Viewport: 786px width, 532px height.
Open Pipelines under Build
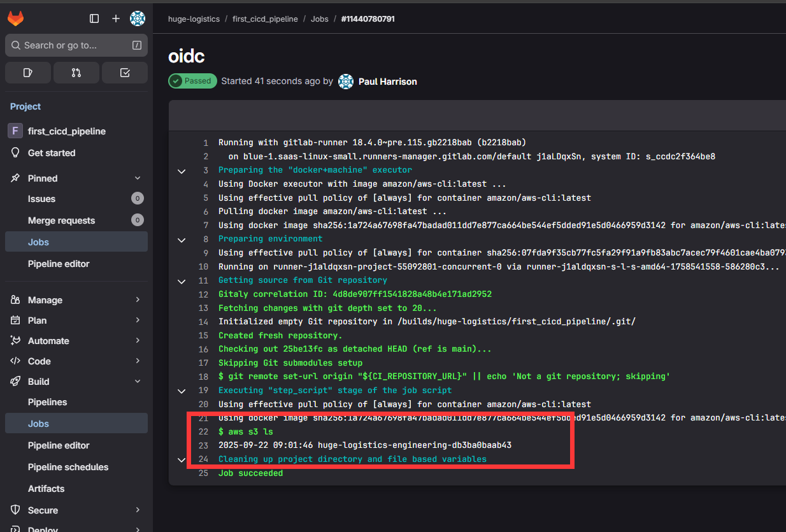(47, 402)
